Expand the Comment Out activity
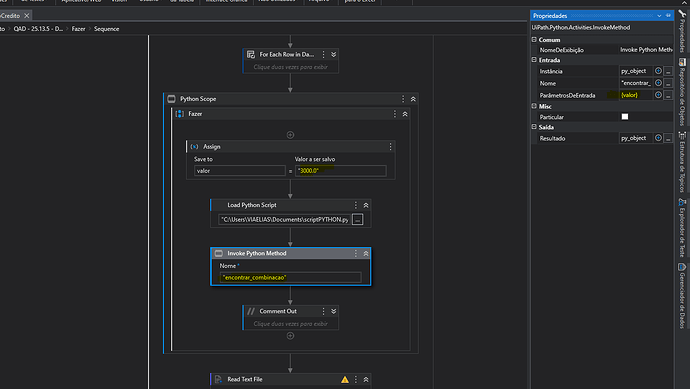Viewport: 690px width, 389px height. [334, 311]
